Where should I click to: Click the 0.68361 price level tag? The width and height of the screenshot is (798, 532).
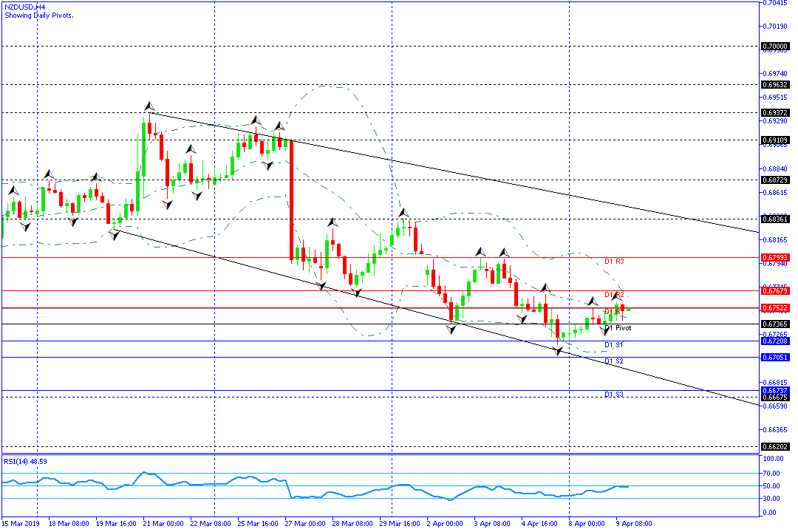click(775, 219)
